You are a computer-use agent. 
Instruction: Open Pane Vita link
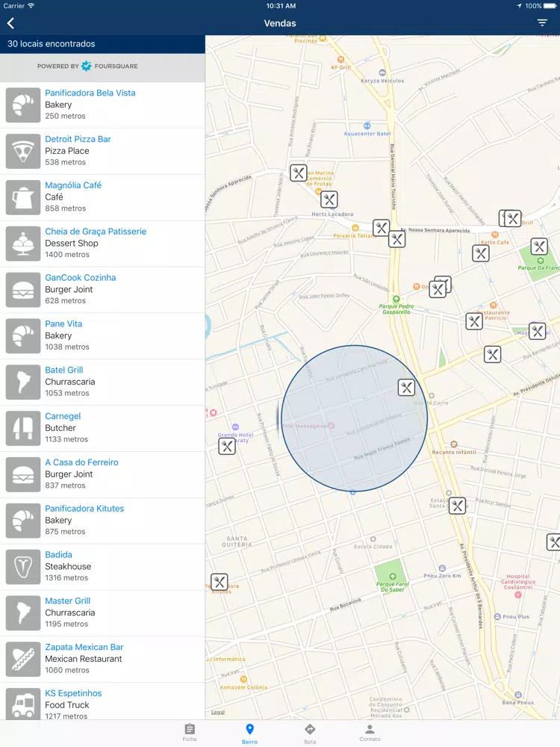[63, 324]
